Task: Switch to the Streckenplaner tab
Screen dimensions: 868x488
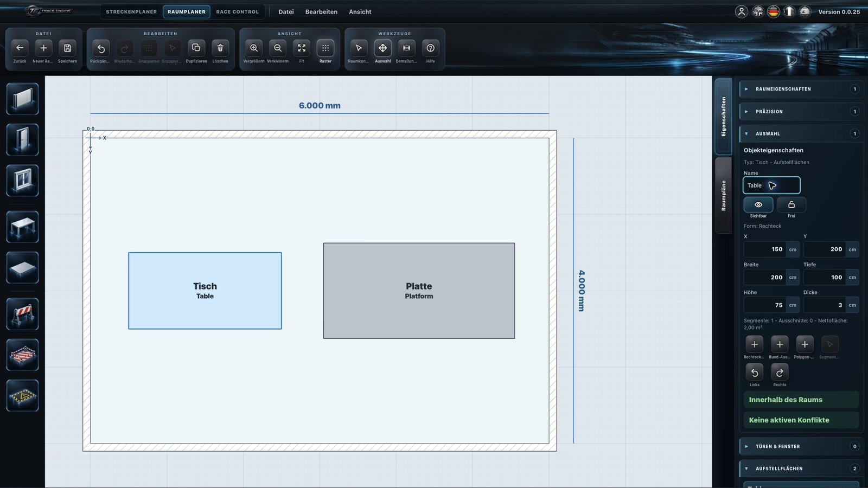Action: [131, 11]
